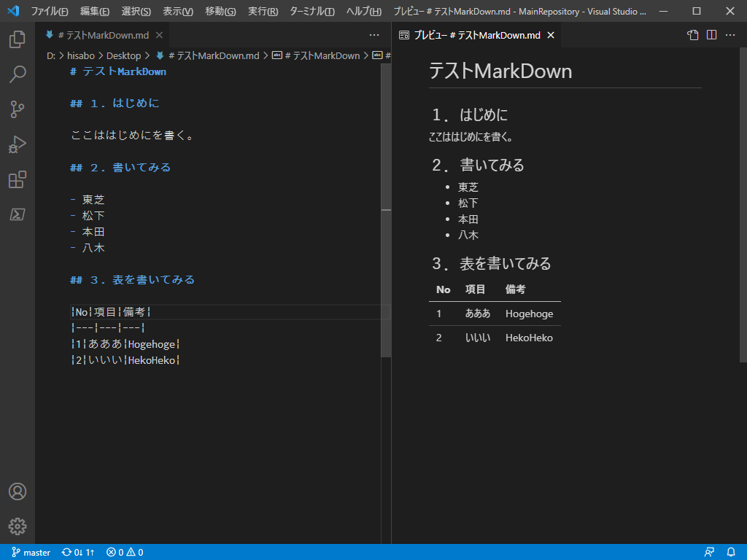Switch to the プレビュー テストMarkDown.md tab
Image resolution: width=747 pixels, height=560 pixels.
474,34
